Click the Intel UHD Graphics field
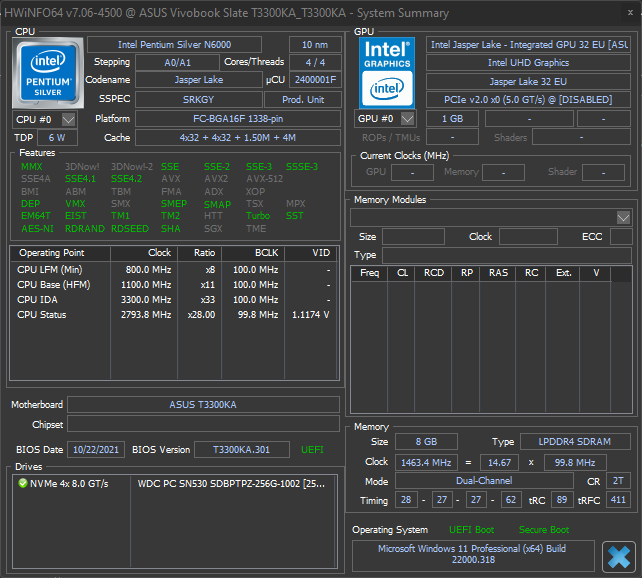642x578 pixels. click(528, 63)
